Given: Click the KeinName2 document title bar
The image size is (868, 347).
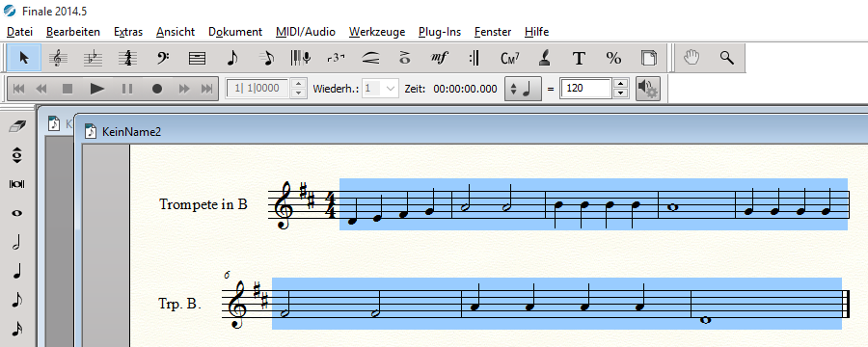Looking at the screenshot, I should [x=471, y=132].
